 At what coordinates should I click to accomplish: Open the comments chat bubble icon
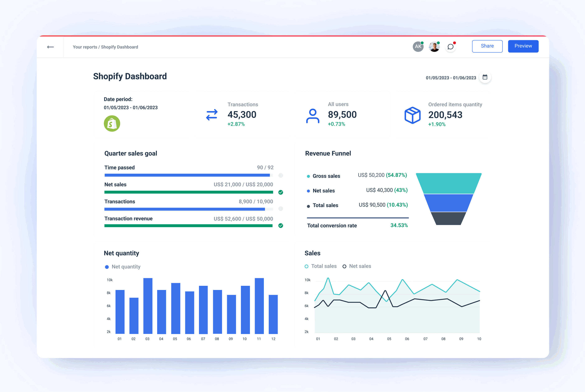coord(451,47)
